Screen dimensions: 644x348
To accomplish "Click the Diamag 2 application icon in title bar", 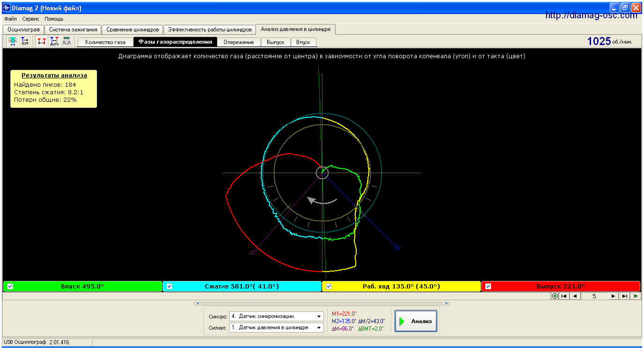I will (7, 8).
